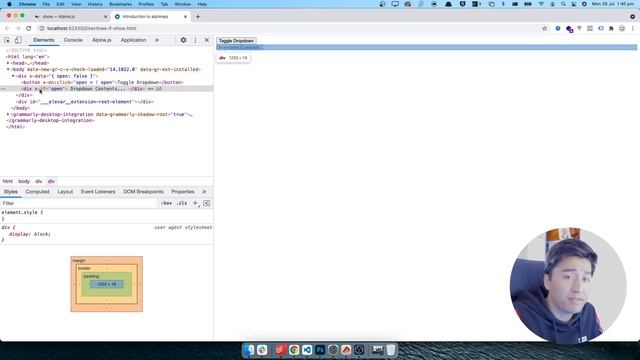Click the html breadcrumb
Image resolution: width=640 pixels, height=360 pixels.
coord(8,181)
